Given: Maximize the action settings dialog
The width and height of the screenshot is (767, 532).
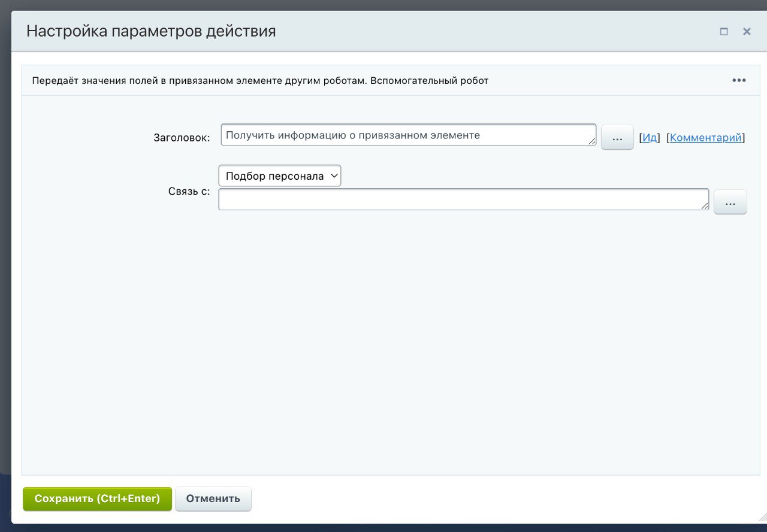Looking at the screenshot, I should coord(724,32).
